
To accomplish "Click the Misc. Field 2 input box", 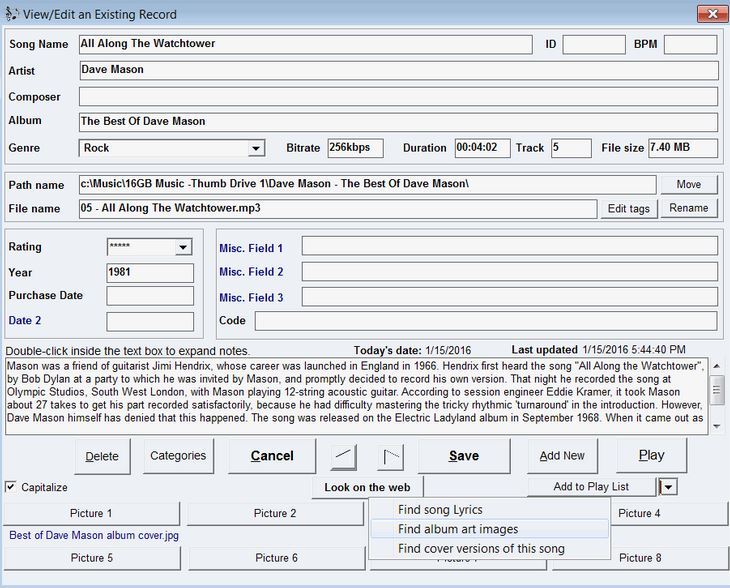I will pos(510,271).
